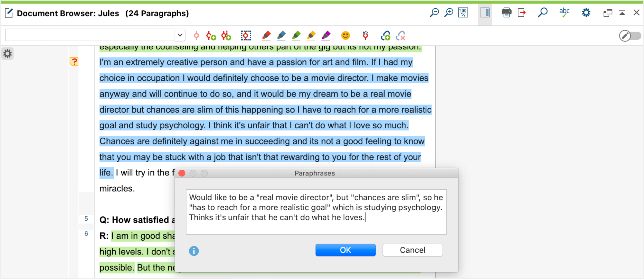644x279 pixels.
Task: Close the Document Browser window
Action: point(636,13)
